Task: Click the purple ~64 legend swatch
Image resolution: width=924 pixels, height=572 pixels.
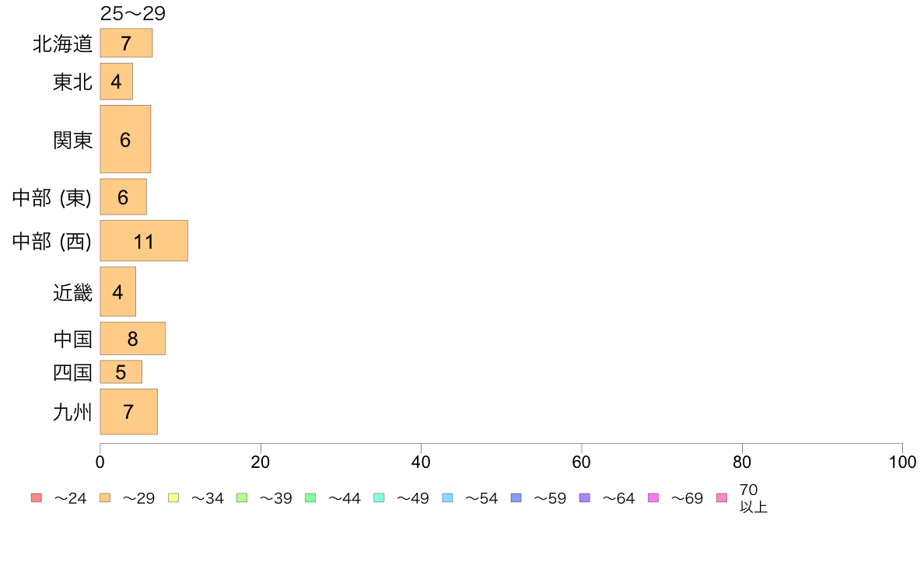Action: pos(585,498)
